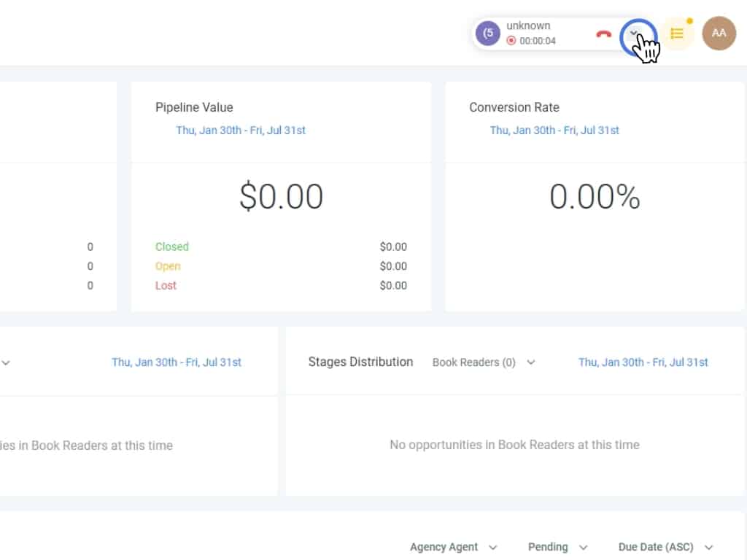
Task: Open the AA profile avatar menu
Action: click(719, 34)
